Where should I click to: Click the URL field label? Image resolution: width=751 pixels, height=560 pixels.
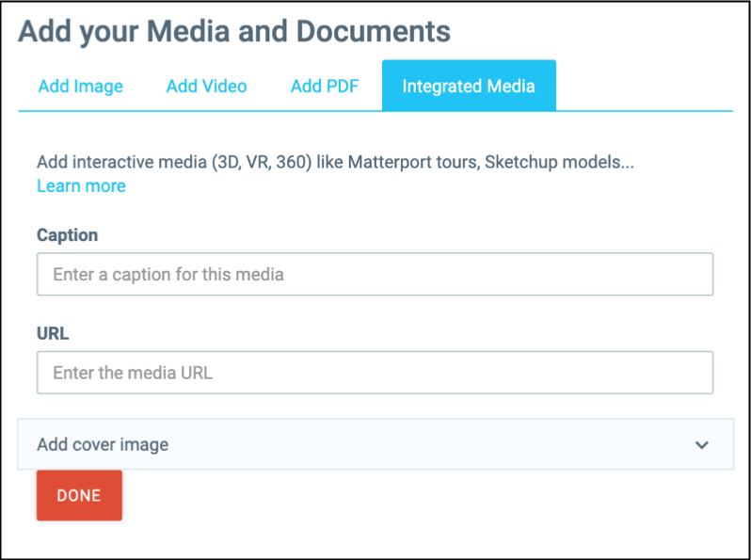pyautogui.click(x=53, y=333)
